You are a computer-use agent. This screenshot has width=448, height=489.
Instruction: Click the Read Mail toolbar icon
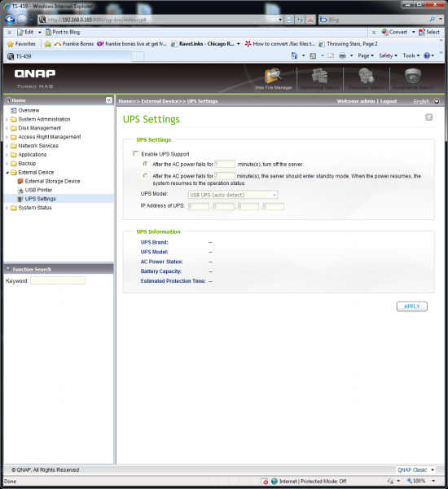click(331, 55)
